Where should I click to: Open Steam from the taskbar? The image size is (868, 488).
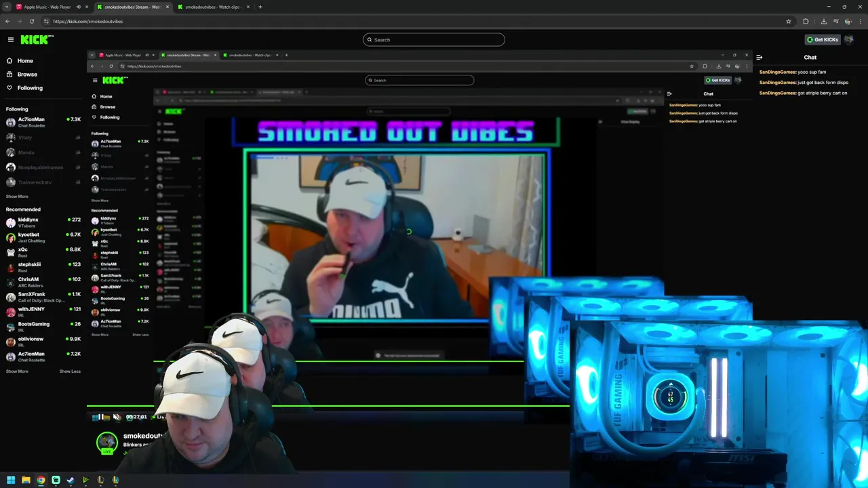click(71, 481)
